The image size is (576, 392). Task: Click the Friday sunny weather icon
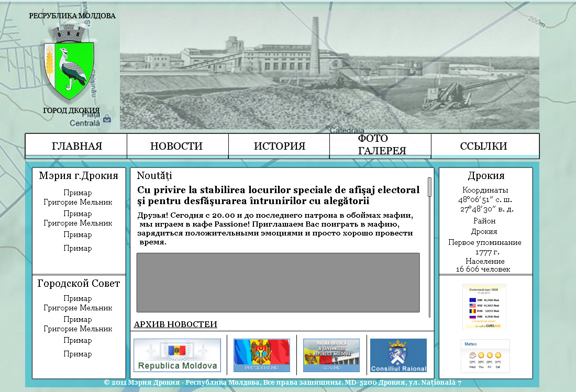pos(489,355)
